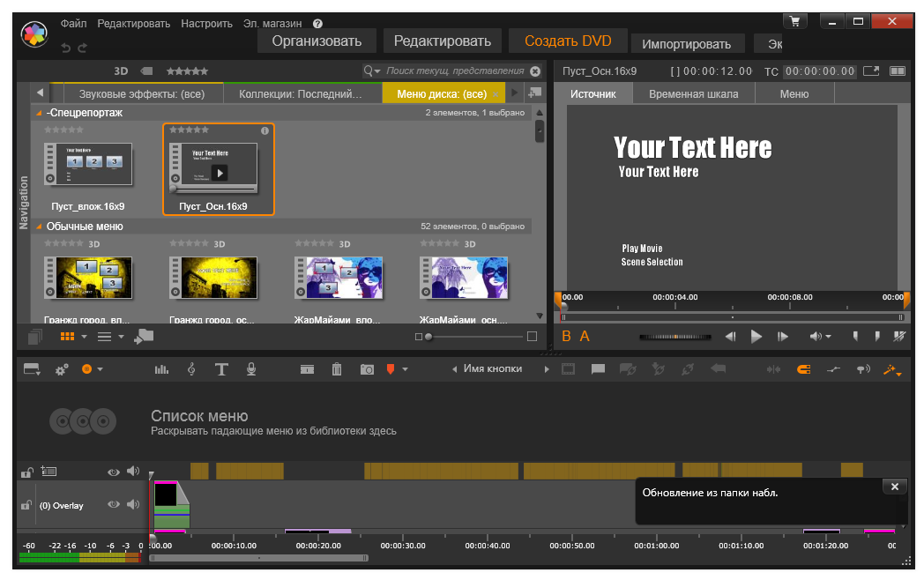Click the trash can delete icon
Viewport: 924px width, 580px height.
pos(336,369)
